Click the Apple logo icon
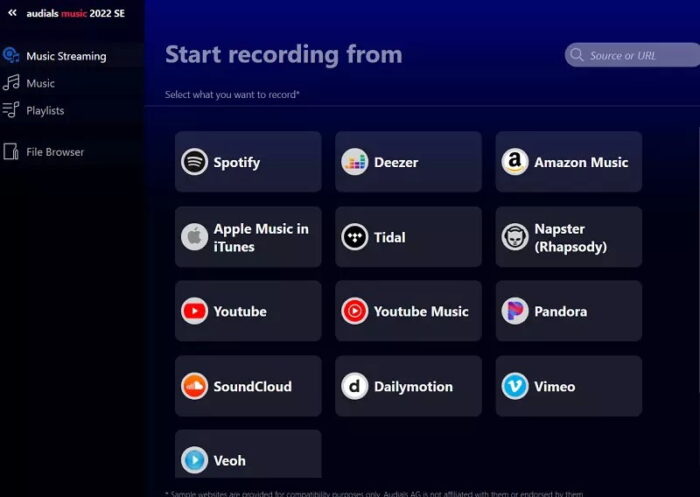The height and width of the screenshot is (497, 700). pos(194,237)
